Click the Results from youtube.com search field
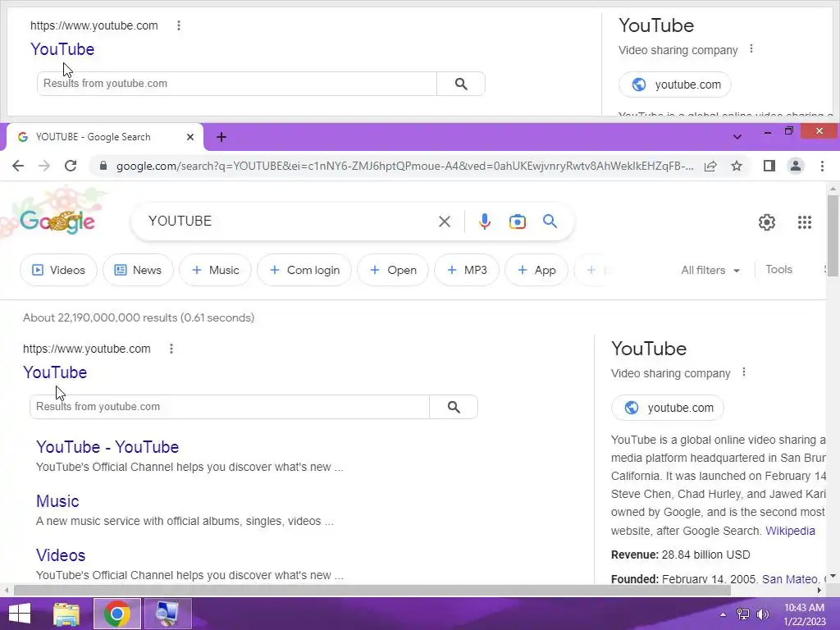This screenshot has height=630, width=840. point(230,407)
